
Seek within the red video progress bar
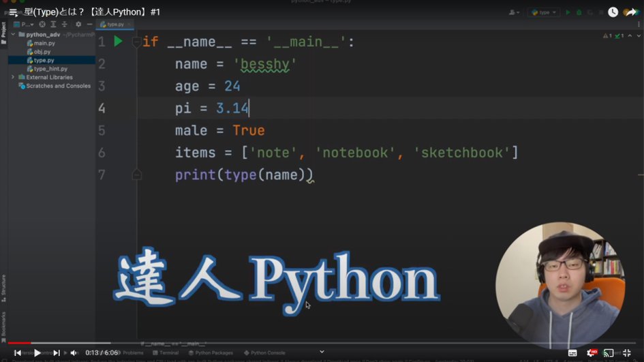19,343
